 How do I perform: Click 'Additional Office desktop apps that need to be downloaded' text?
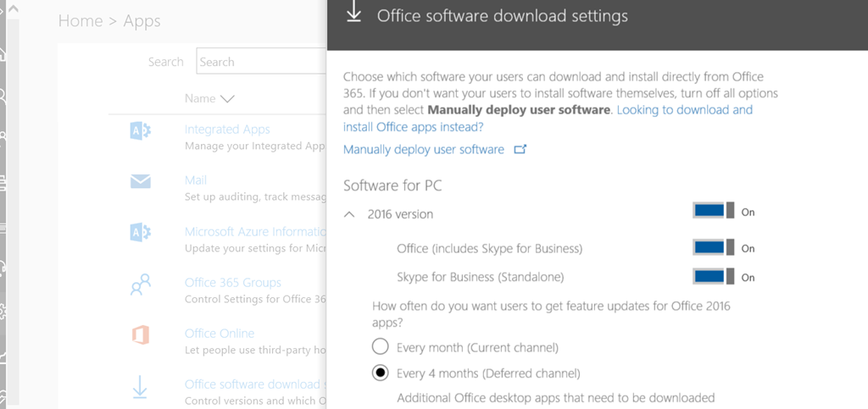556,397
